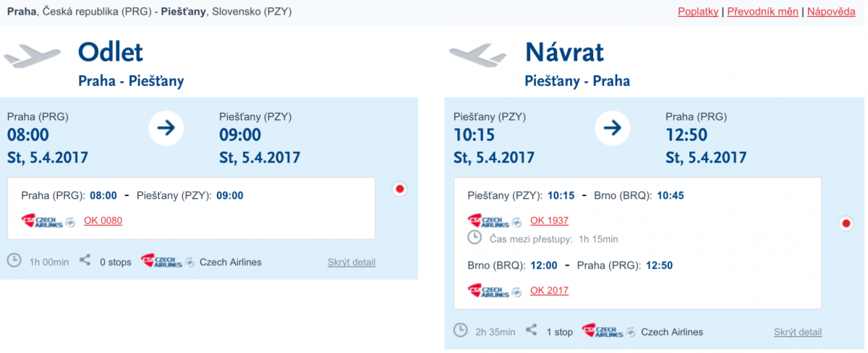Collapse the return flight with Skrýt detail
Image resolution: width=868 pixels, height=353 pixels.
tap(798, 332)
